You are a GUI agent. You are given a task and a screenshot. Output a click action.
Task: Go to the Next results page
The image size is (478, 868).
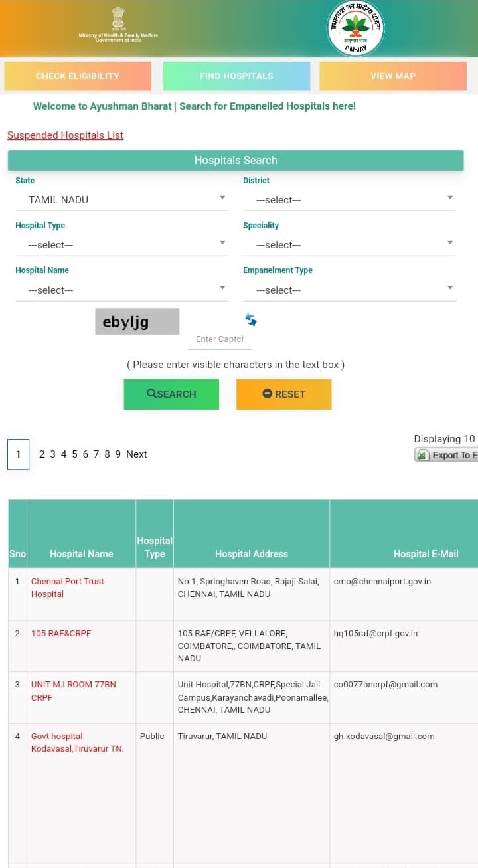pos(137,454)
